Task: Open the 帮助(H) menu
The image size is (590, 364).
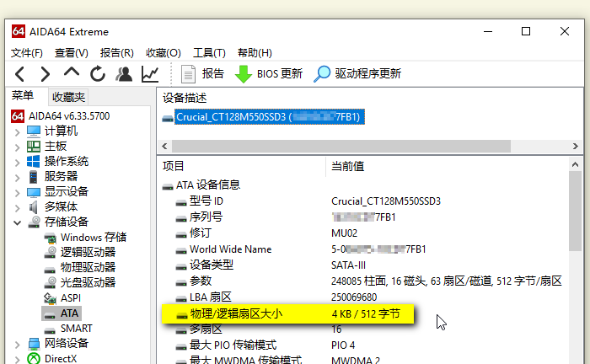Action: 255,52
